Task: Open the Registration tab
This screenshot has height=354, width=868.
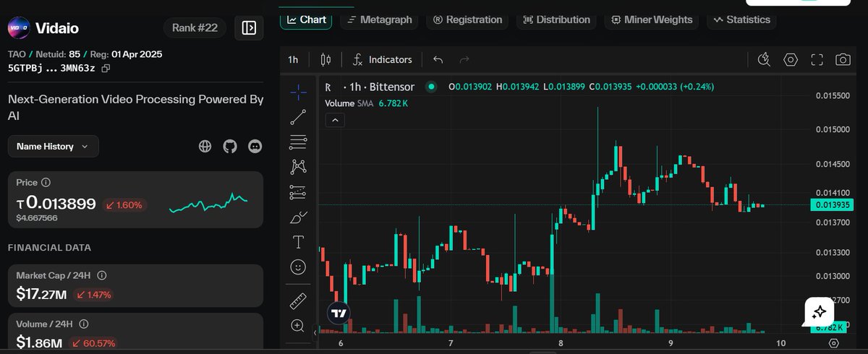Action: coord(467,20)
